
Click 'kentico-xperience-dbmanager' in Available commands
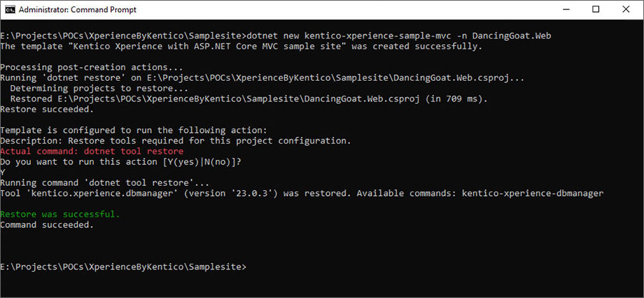point(532,193)
